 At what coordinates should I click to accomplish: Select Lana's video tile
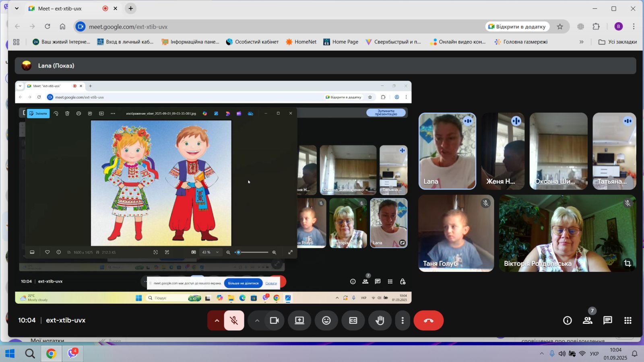[447, 151]
